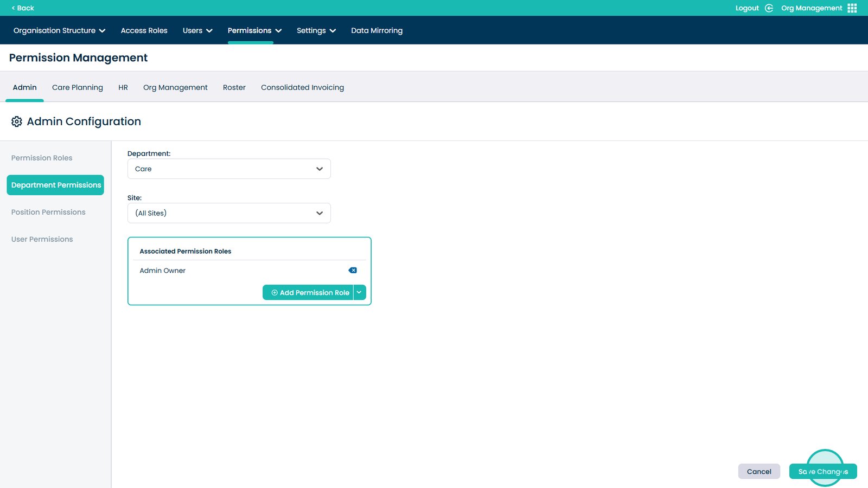Select the Roster tab
Image resolution: width=868 pixels, height=488 pixels.
(x=234, y=87)
